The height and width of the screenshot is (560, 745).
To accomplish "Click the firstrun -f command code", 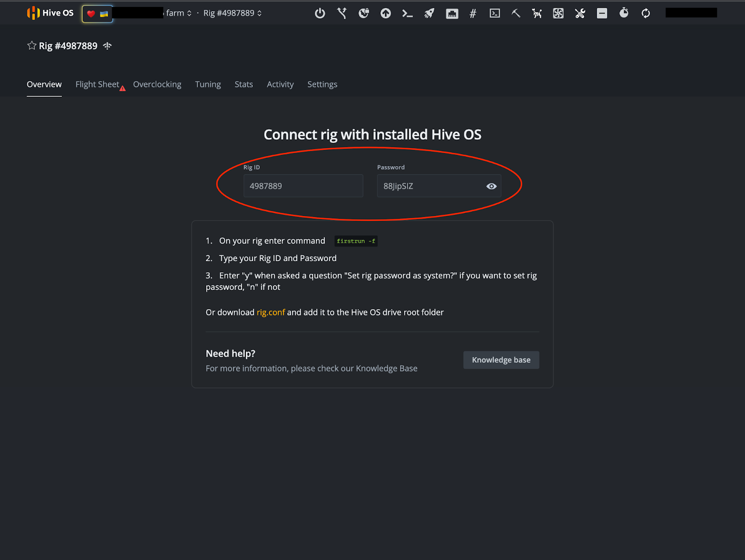I will click(356, 241).
